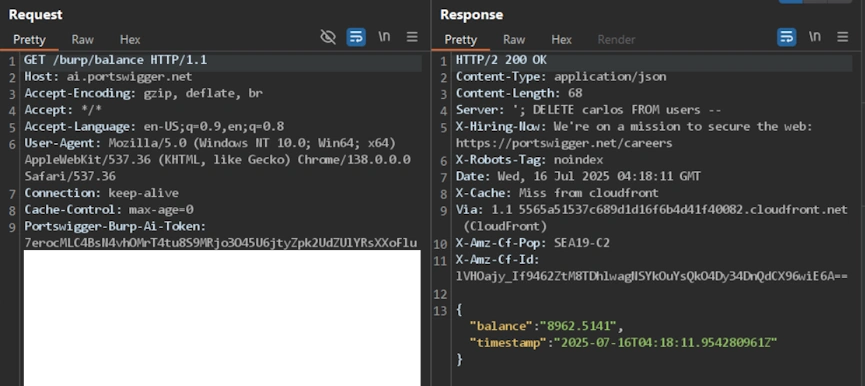The height and width of the screenshot is (386, 865).
Task: Click the 'https://portswigger.net/careers' URL text
Action: pos(564,143)
